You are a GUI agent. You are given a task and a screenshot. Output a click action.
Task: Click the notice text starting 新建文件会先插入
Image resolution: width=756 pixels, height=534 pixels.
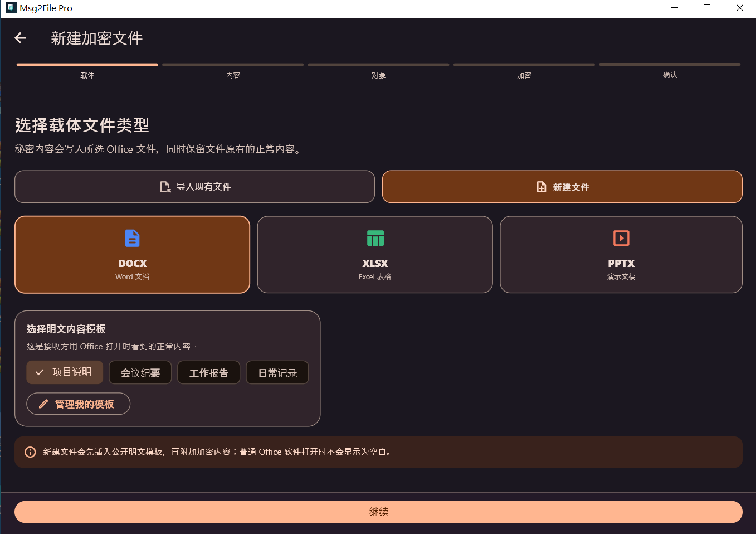click(218, 452)
